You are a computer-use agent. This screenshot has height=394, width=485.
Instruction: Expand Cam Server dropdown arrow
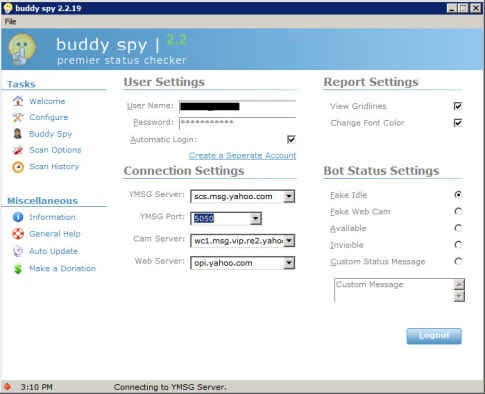tap(289, 241)
